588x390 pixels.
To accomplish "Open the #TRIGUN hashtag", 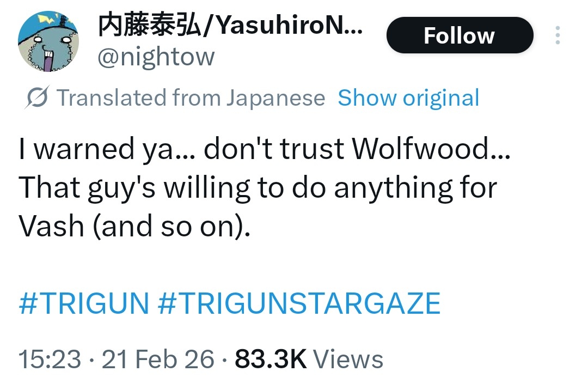I will click(84, 303).
